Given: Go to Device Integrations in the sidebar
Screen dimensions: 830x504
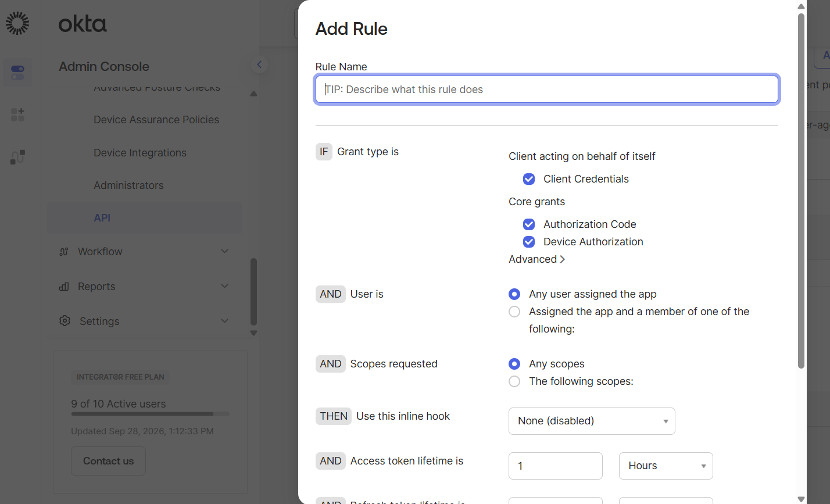Looking at the screenshot, I should [140, 153].
